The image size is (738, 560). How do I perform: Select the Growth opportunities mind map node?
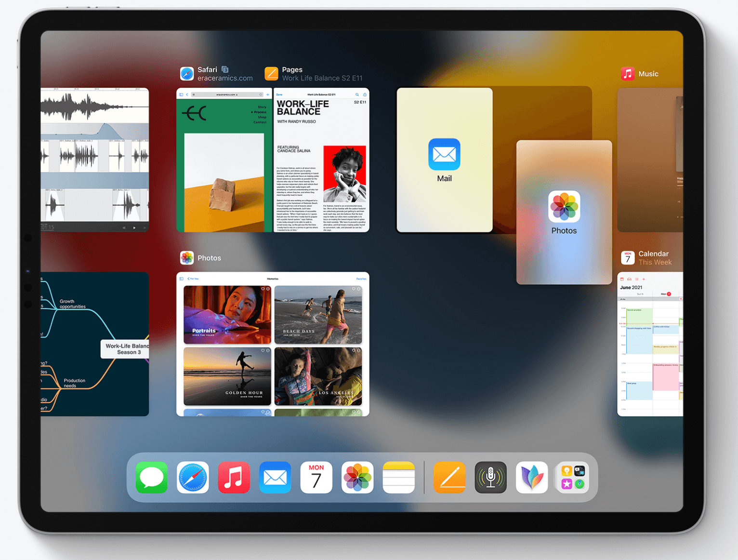tap(72, 304)
